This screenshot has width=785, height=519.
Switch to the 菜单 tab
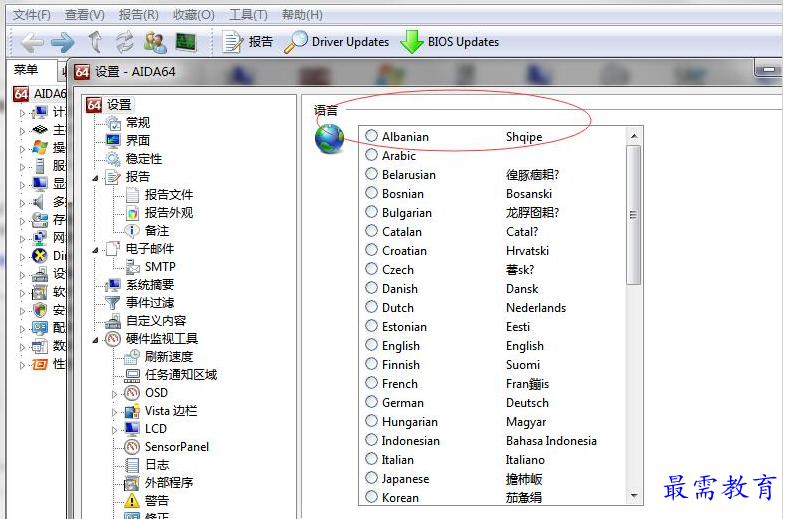pyautogui.click(x=26, y=70)
